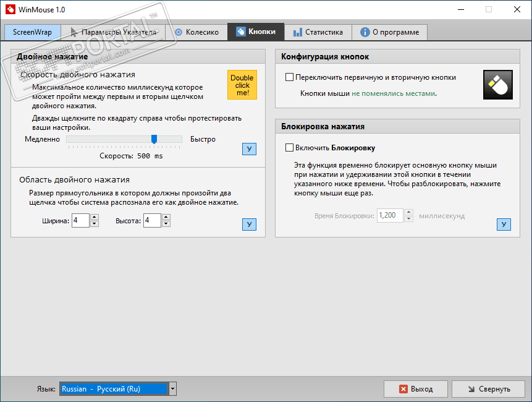532x402 pixels.
Task: Close the WinMouse window
Action: pyautogui.click(x=517, y=9)
